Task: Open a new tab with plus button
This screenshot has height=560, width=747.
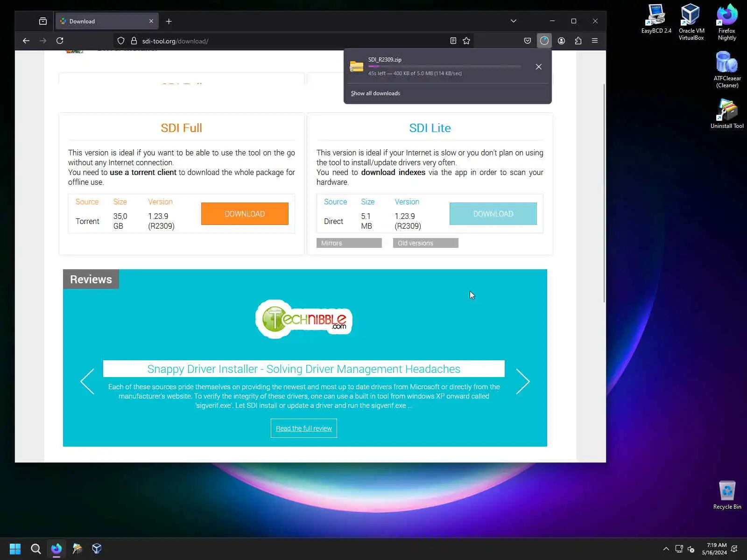Action: [x=169, y=21]
